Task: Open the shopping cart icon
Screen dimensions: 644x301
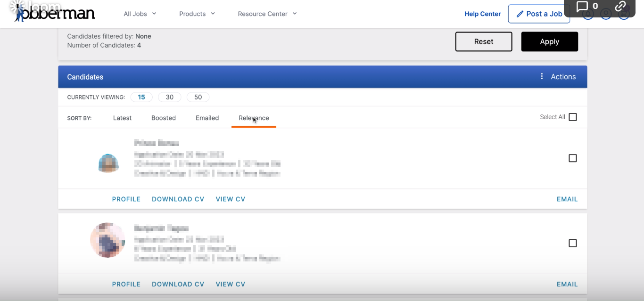Action: click(x=624, y=14)
